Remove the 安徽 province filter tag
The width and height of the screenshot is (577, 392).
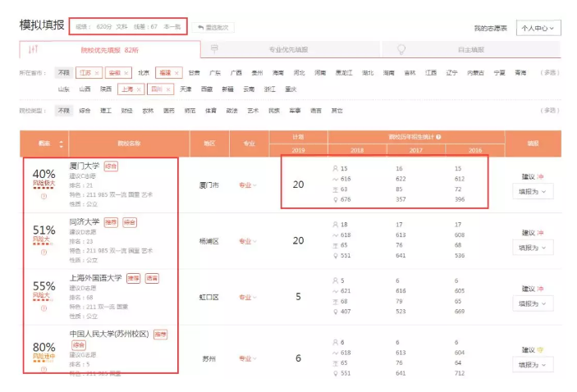click(125, 73)
